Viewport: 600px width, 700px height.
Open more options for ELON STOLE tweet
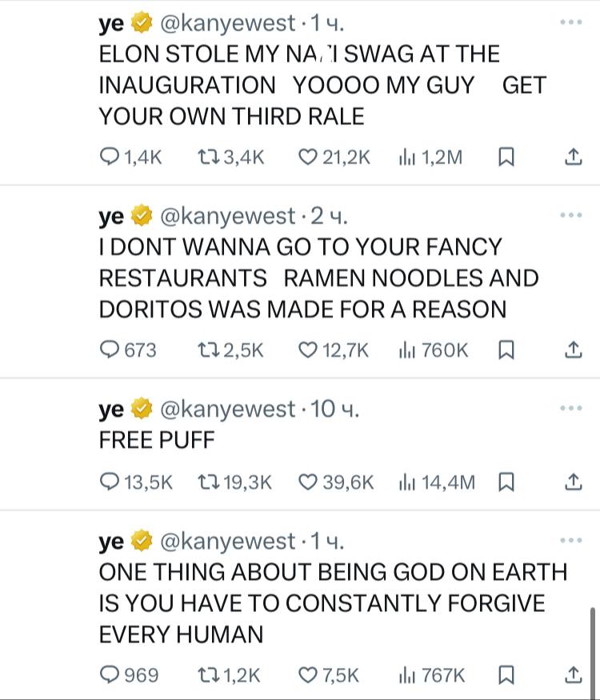click(571, 23)
